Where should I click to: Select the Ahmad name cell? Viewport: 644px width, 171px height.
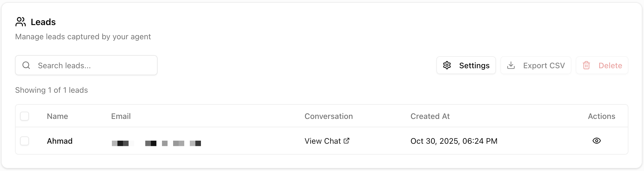[60, 141]
